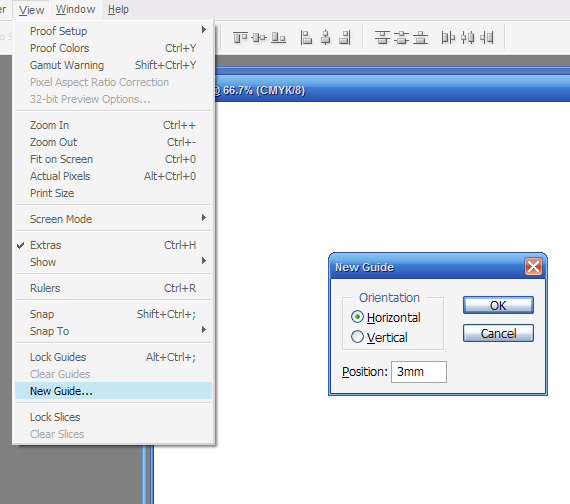
Task: Click the Align Left Edges icon
Action: coord(306,37)
